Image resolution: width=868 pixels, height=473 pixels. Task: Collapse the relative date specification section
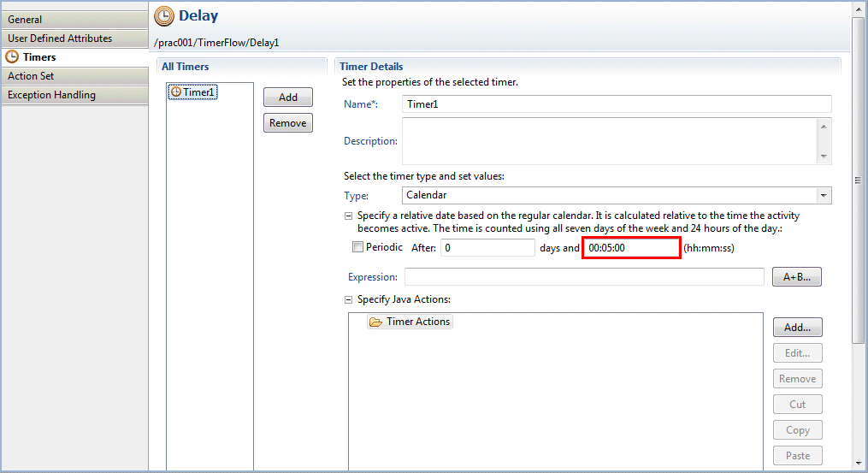click(348, 216)
